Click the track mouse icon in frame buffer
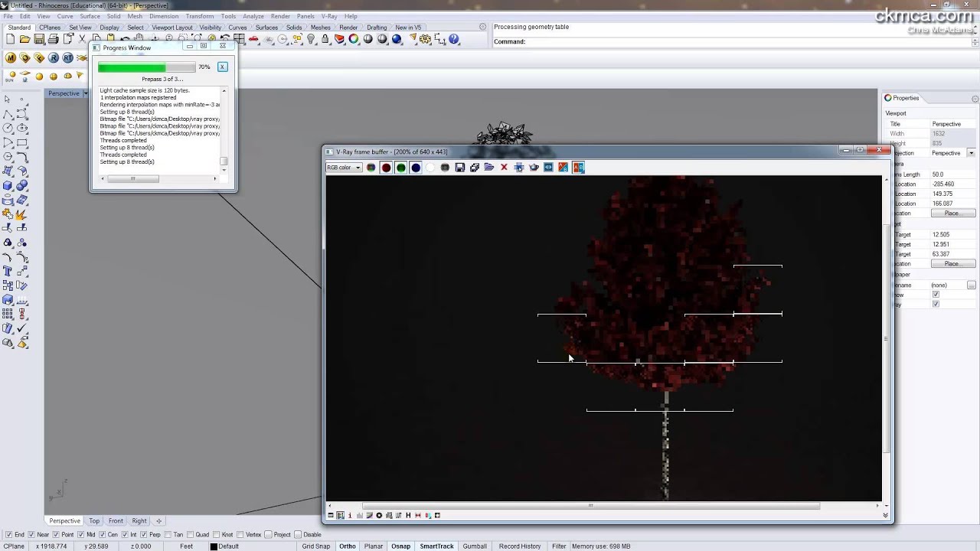Screen dimensions: 980x551 tap(518, 168)
